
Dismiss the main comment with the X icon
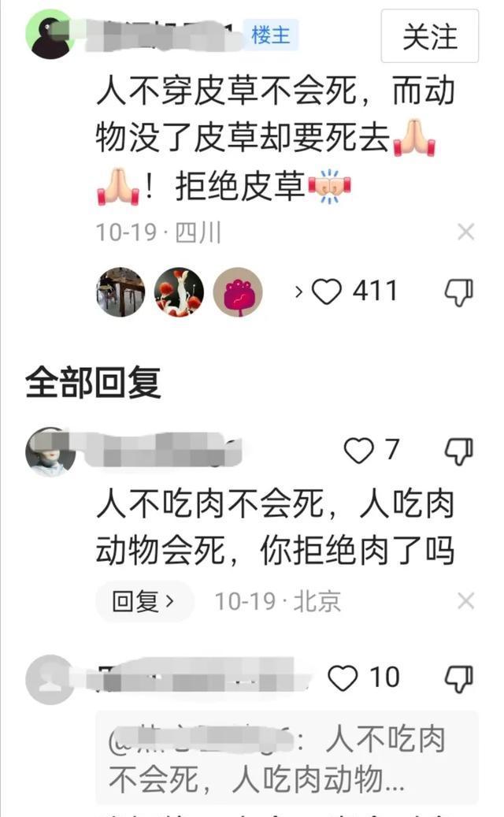click(x=466, y=232)
